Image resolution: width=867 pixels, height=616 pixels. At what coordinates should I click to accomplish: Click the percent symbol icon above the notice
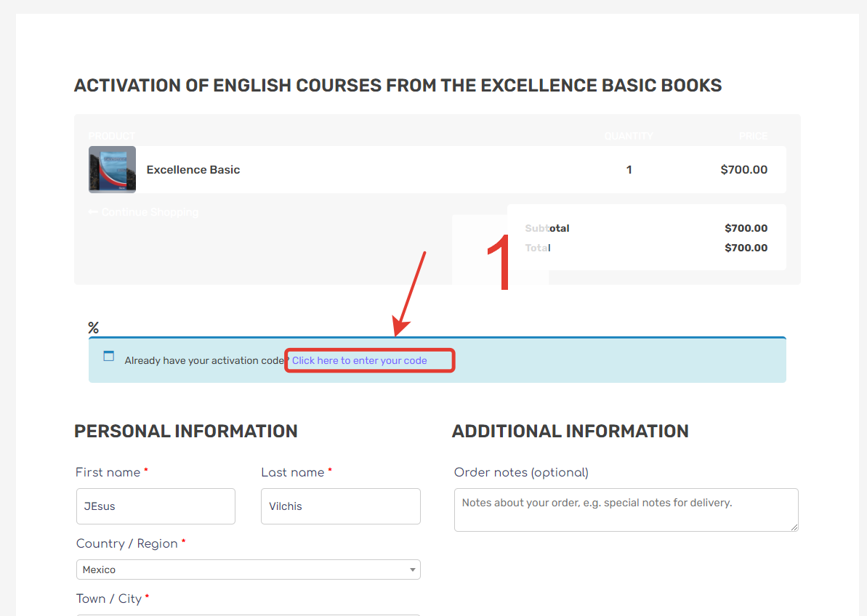pyautogui.click(x=93, y=328)
